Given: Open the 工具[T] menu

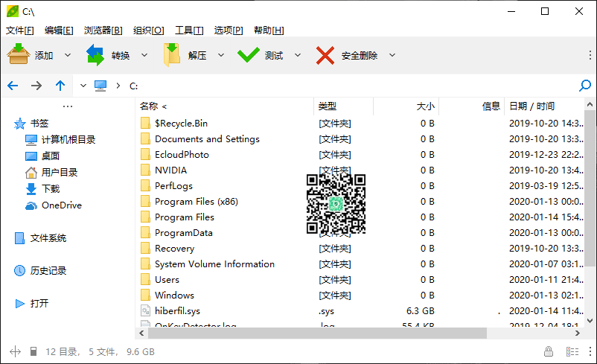Looking at the screenshot, I should (x=189, y=30).
